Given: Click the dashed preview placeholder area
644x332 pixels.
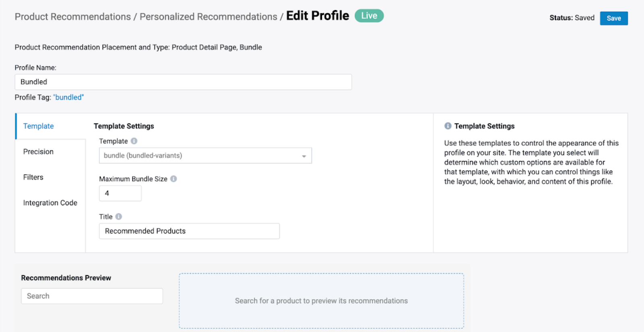Looking at the screenshot, I should click(x=321, y=301).
